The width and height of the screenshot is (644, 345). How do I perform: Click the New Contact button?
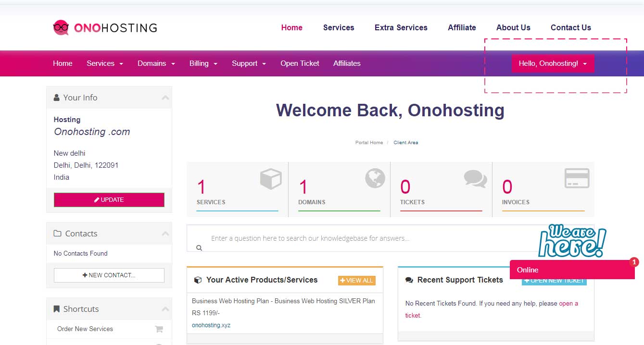[109, 275]
